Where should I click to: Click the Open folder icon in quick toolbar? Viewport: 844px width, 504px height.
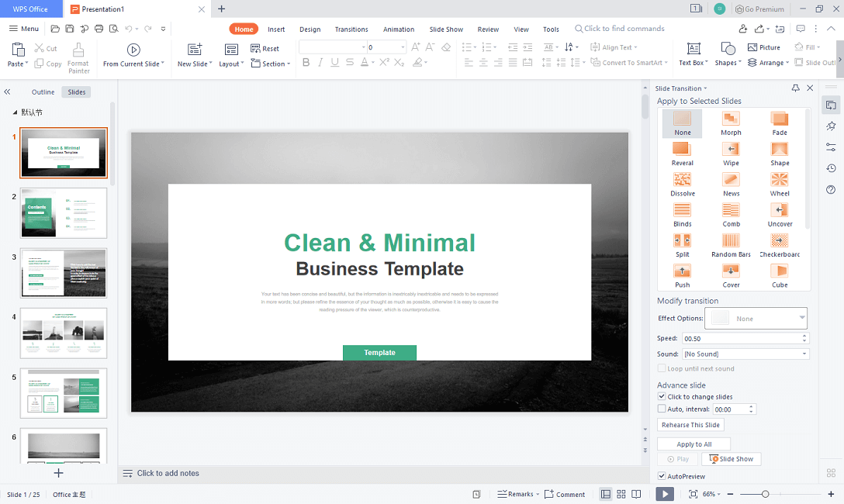[x=55, y=29]
